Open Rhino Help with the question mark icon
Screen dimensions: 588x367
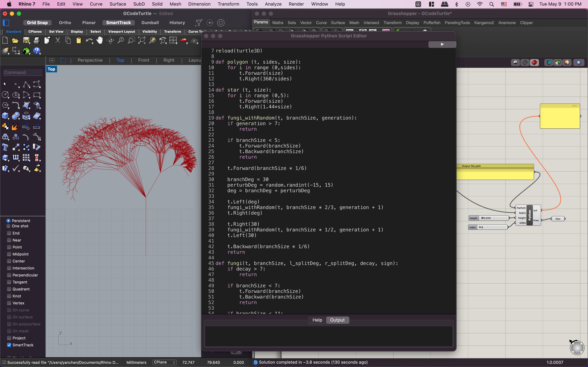(37, 51)
